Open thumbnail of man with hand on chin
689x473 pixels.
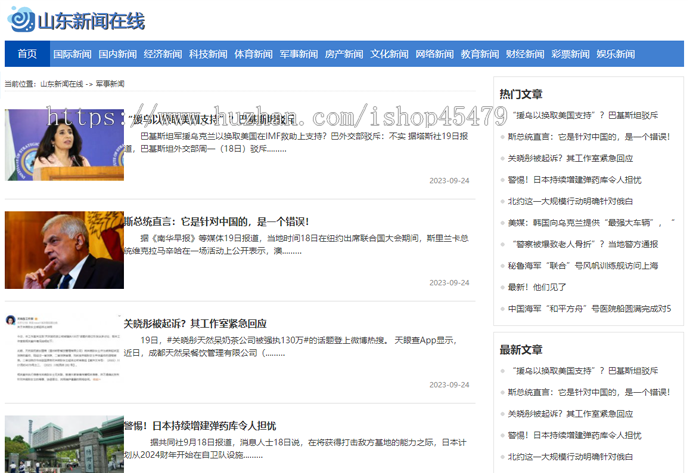64,250
